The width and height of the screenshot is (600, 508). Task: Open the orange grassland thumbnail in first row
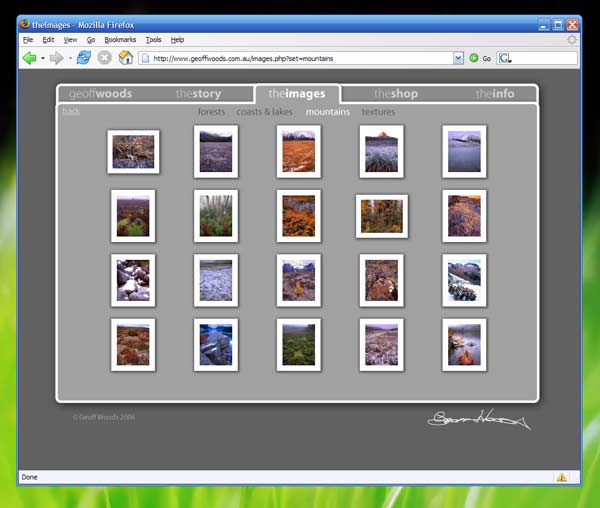(298, 151)
